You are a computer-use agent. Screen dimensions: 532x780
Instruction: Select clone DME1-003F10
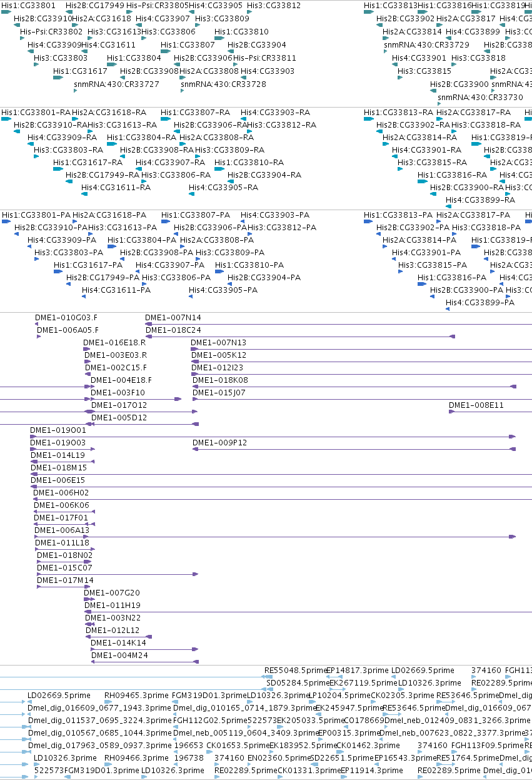pos(118,393)
